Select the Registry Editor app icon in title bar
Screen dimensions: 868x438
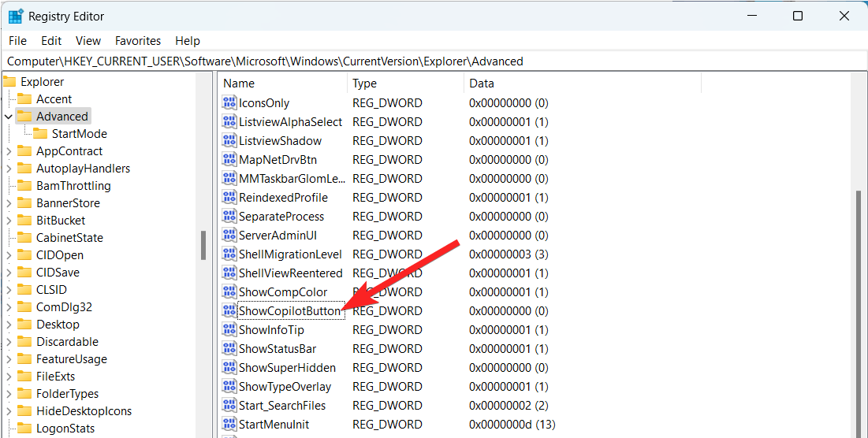point(15,16)
